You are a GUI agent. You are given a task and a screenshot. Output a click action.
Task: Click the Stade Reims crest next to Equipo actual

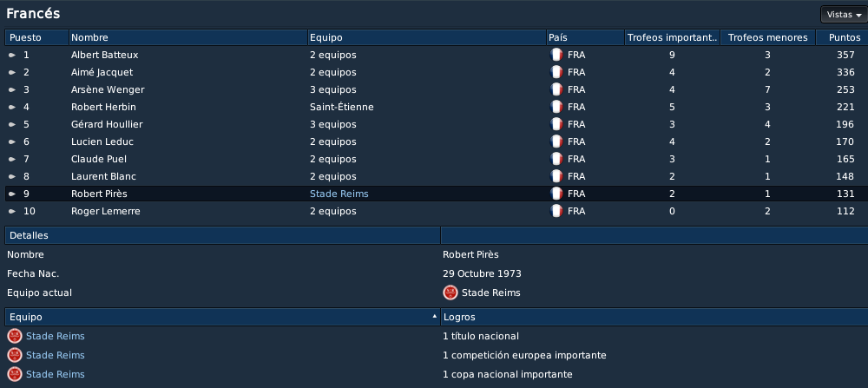tap(450, 293)
